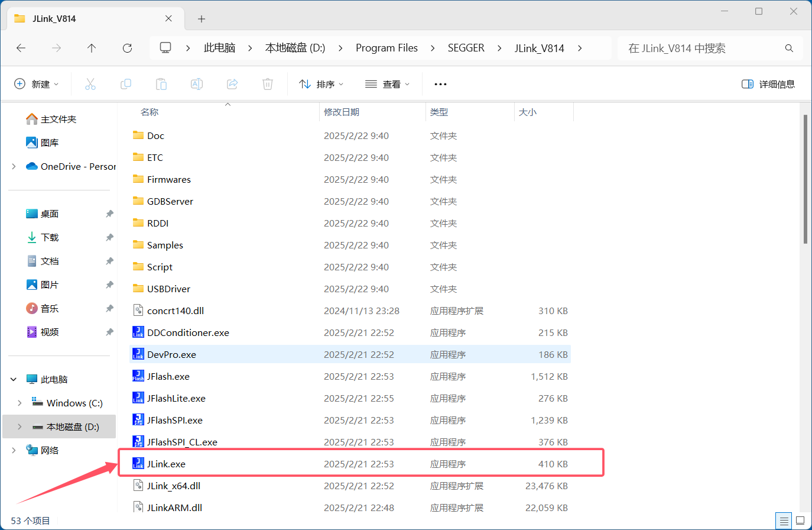Select the USBDriver folder
Screen dimensions: 812x530
click(350, 289)
